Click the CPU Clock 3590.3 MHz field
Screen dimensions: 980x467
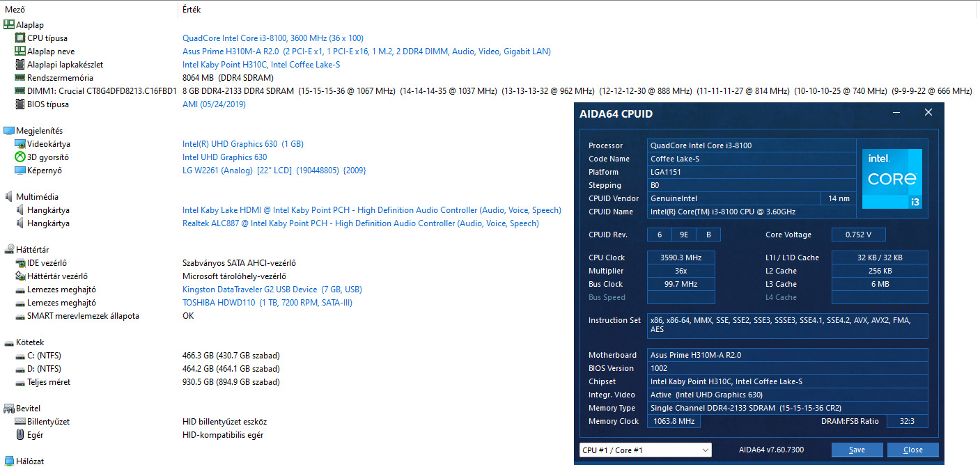point(680,258)
